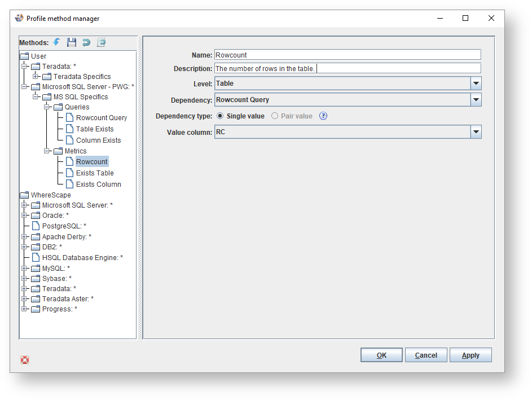Click the Apply button
The width and height of the screenshot is (532, 400).
point(470,355)
